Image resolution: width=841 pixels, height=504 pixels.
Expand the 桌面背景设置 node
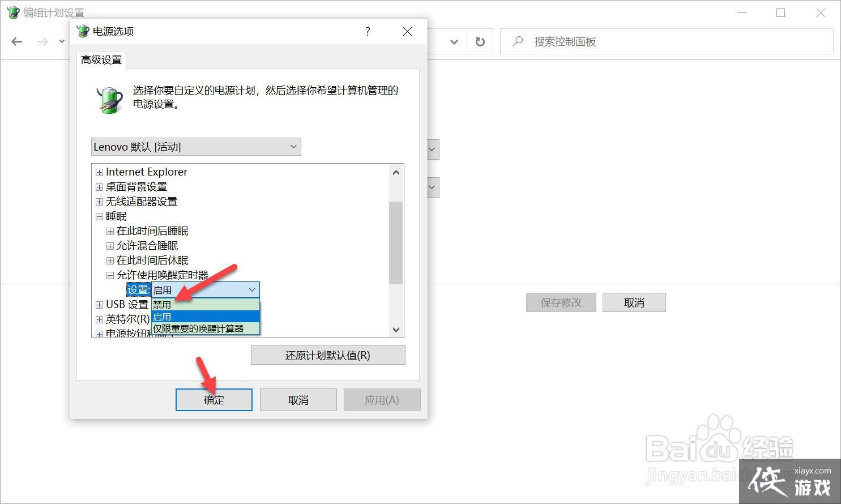click(99, 187)
